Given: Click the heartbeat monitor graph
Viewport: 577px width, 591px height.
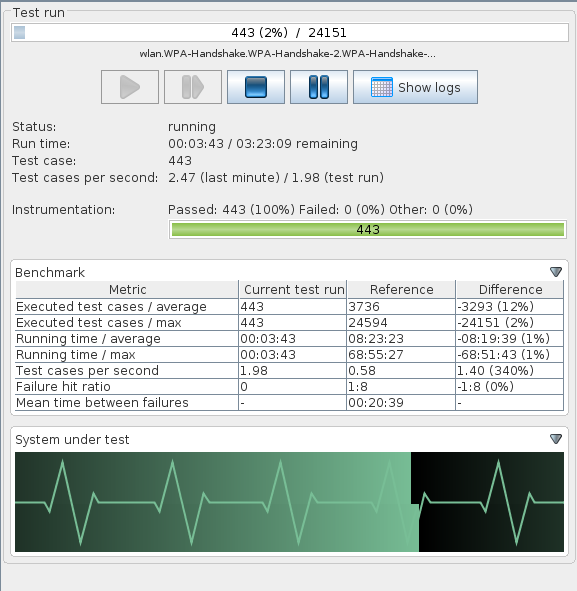Looking at the screenshot, I should pos(289,502).
